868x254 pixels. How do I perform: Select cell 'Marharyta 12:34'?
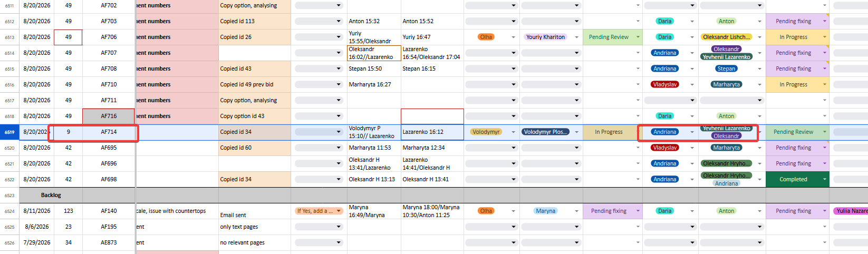pyautogui.click(x=432, y=148)
